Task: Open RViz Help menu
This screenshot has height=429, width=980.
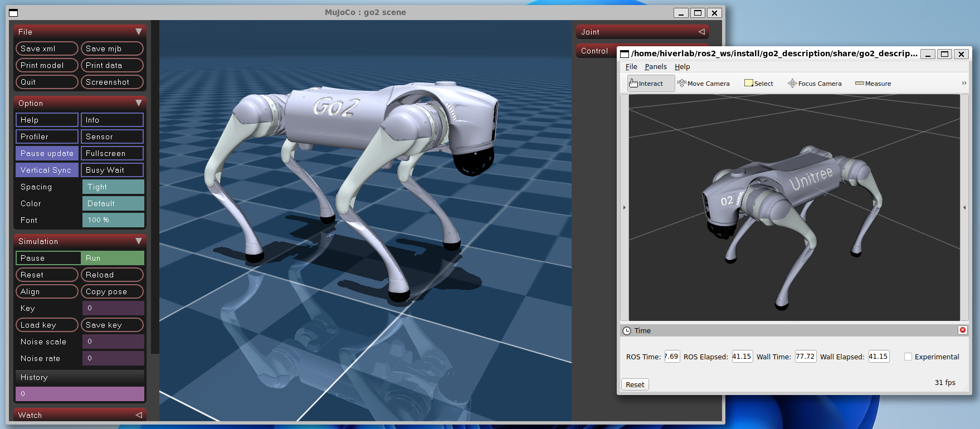Action: [682, 66]
